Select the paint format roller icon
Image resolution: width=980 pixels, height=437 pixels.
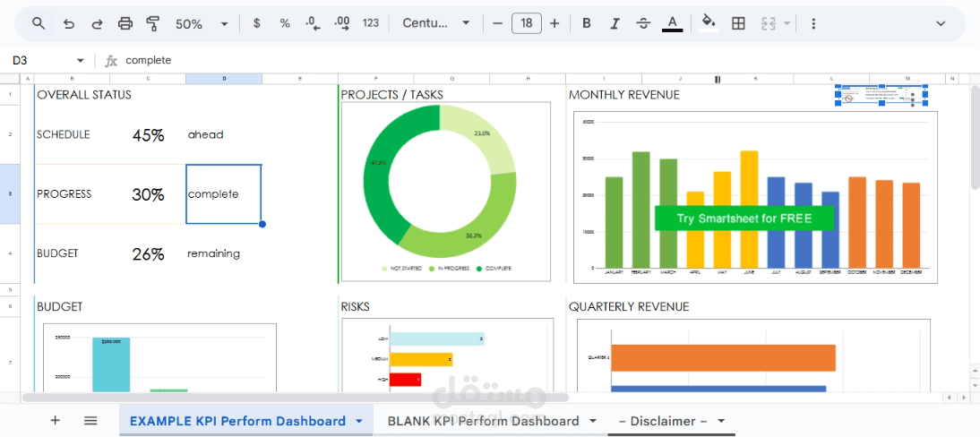click(x=153, y=24)
